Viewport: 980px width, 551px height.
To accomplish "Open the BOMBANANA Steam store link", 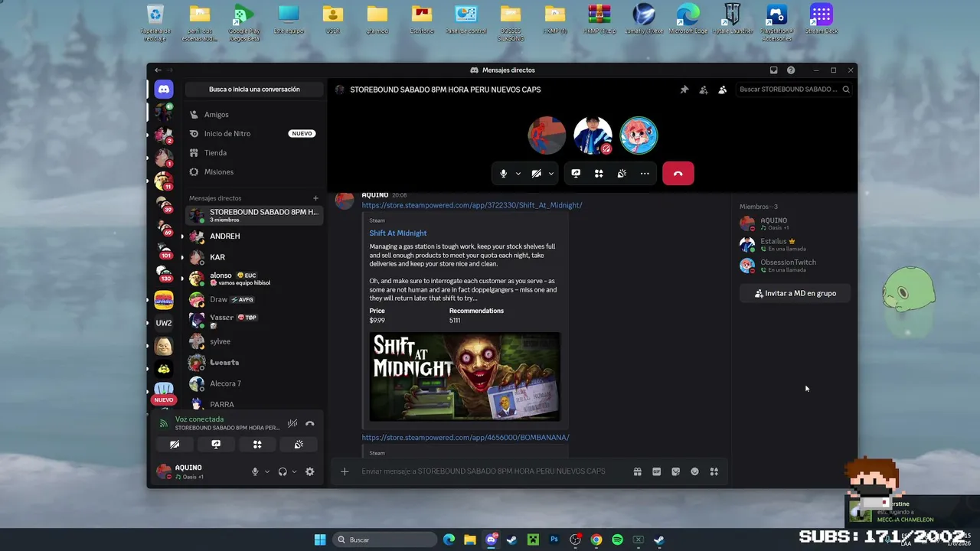I will pos(465,438).
